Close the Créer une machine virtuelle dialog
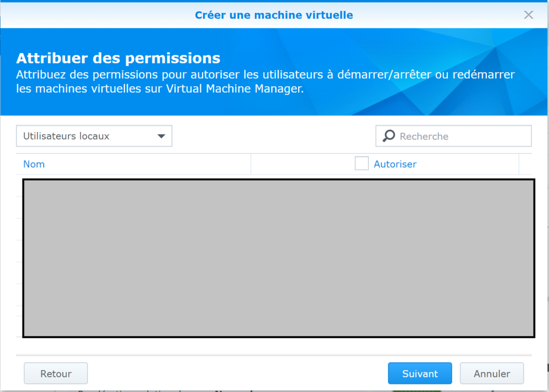The image size is (549, 392). 529,15
